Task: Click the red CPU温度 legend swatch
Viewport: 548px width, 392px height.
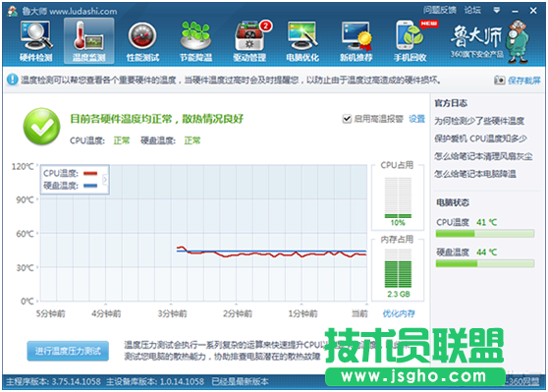Action: (90, 173)
